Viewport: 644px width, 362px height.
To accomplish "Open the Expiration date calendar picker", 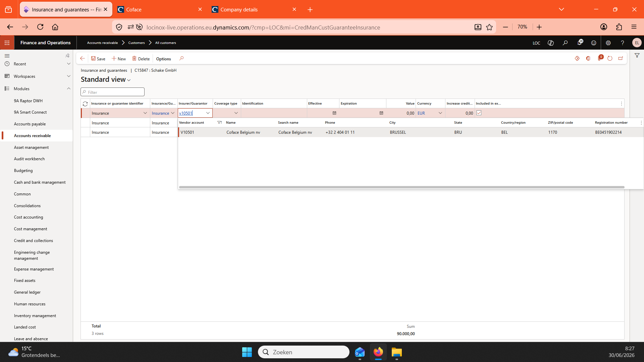I will click(381, 113).
